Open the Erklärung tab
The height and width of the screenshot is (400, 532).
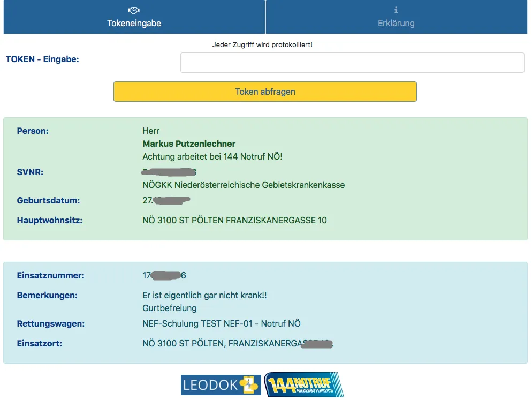pos(396,23)
